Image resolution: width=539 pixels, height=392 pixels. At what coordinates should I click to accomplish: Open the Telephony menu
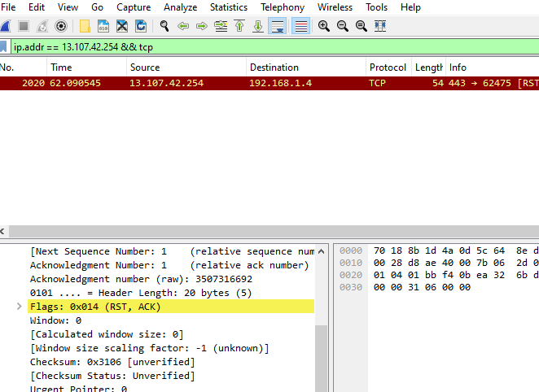tap(283, 7)
